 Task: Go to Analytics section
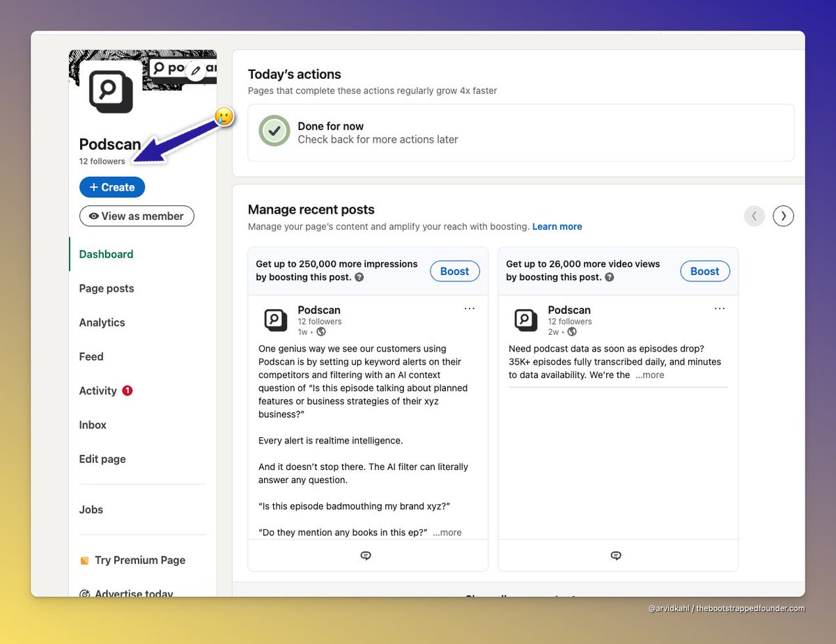click(x=102, y=322)
